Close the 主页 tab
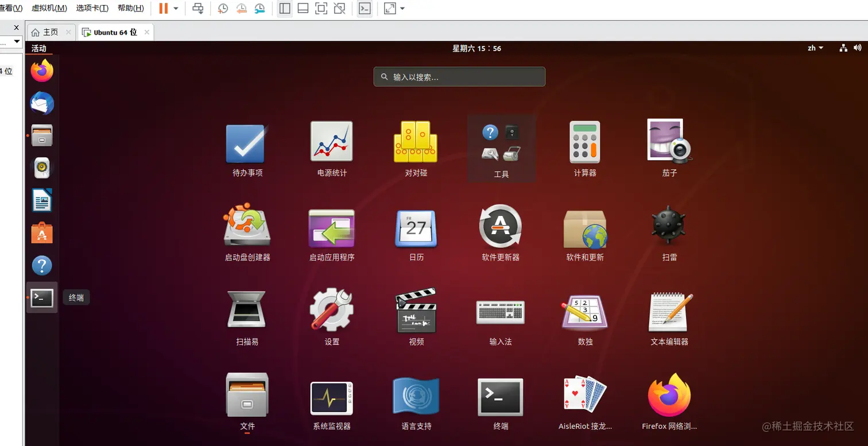Screen dimensions: 868x446 coord(69,32)
